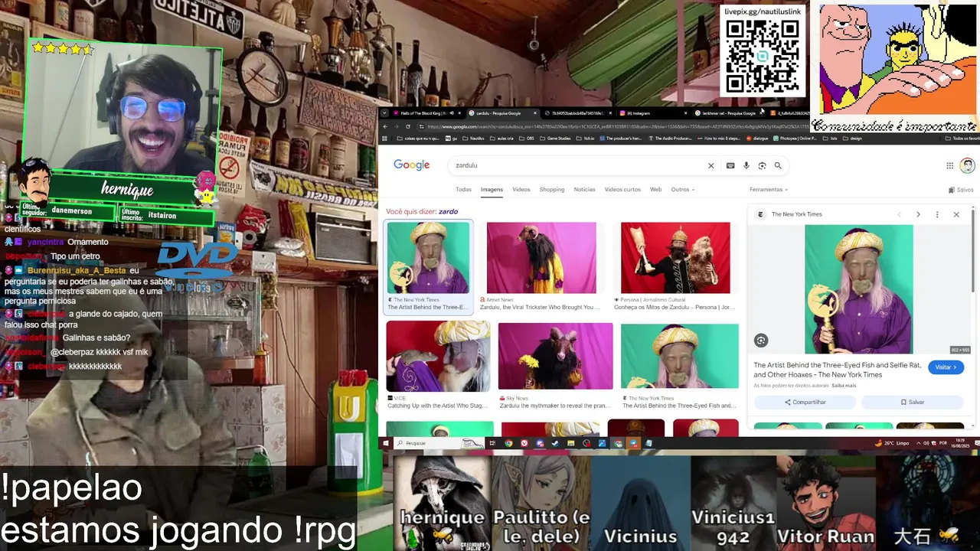Open the on-screen keyboard icon in search bar

(x=730, y=165)
